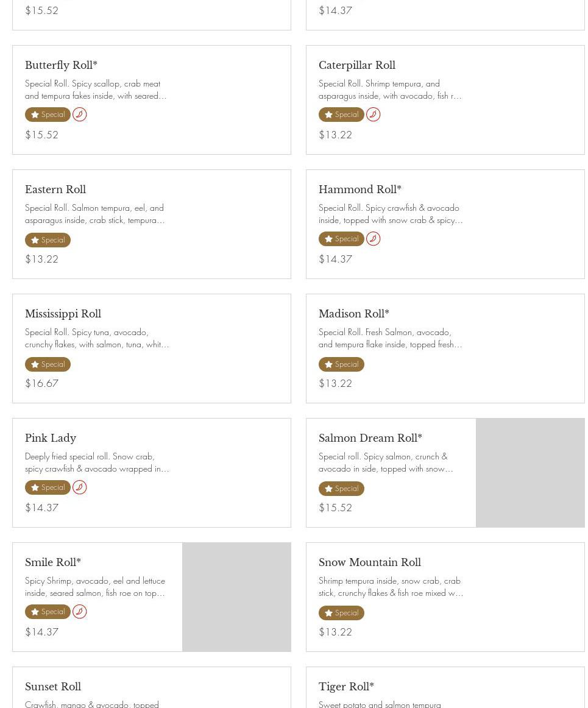
Task: Open the Butterfly Roll item title
Action: [x=61, y=65]
